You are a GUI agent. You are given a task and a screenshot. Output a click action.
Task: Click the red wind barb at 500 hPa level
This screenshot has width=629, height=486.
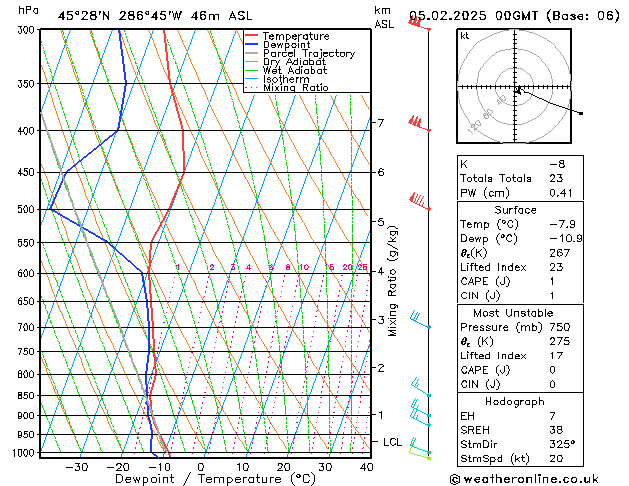click(x=420, y=202)
